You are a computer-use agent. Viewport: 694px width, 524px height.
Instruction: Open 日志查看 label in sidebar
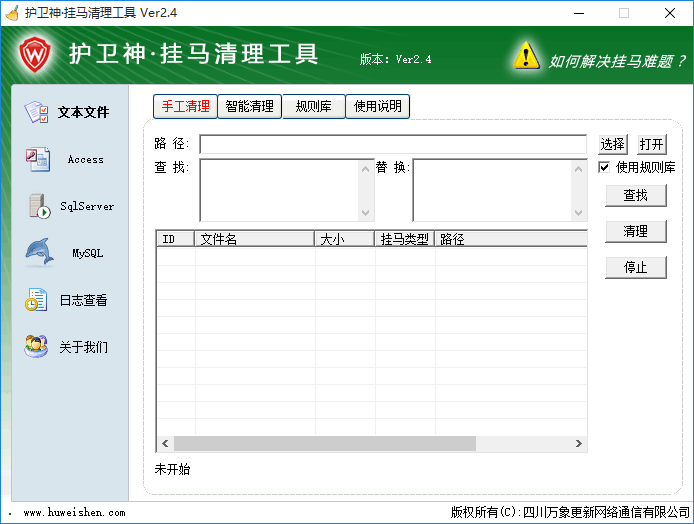(x=83, y=301)
